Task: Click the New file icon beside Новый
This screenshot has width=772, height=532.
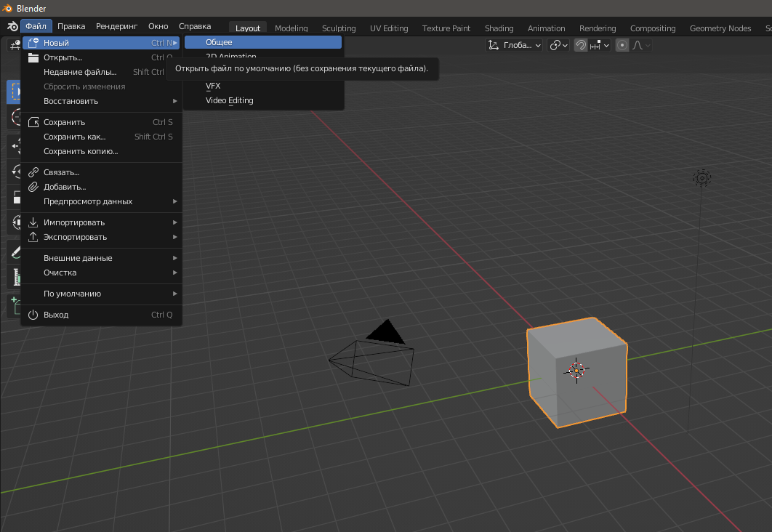Action: tap(33, 43)
